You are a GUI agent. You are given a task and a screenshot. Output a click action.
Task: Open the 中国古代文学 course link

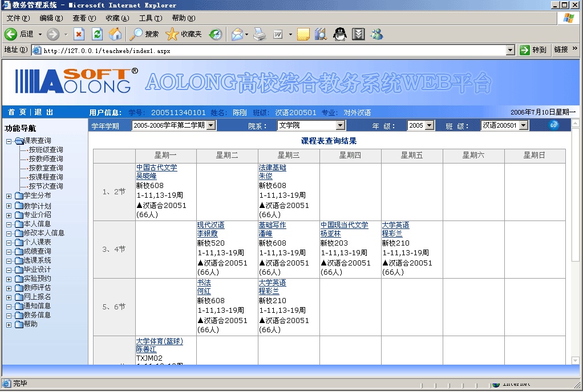pos(156,168)
